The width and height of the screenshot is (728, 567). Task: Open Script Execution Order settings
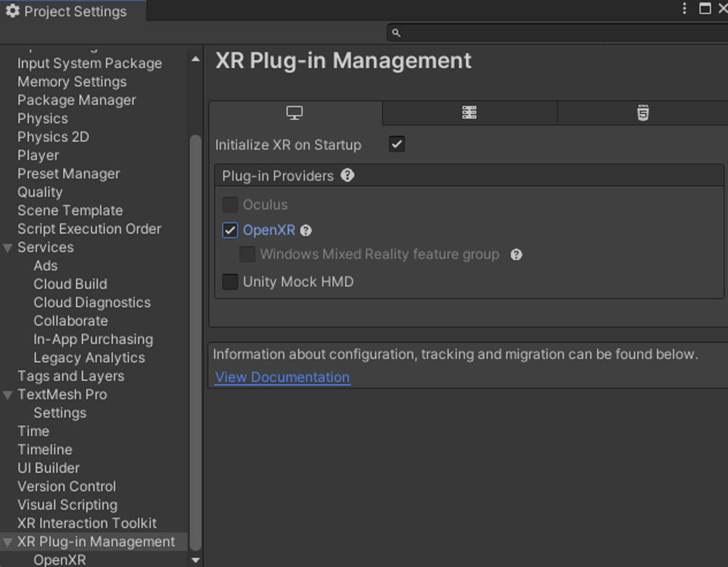point(89,229)
